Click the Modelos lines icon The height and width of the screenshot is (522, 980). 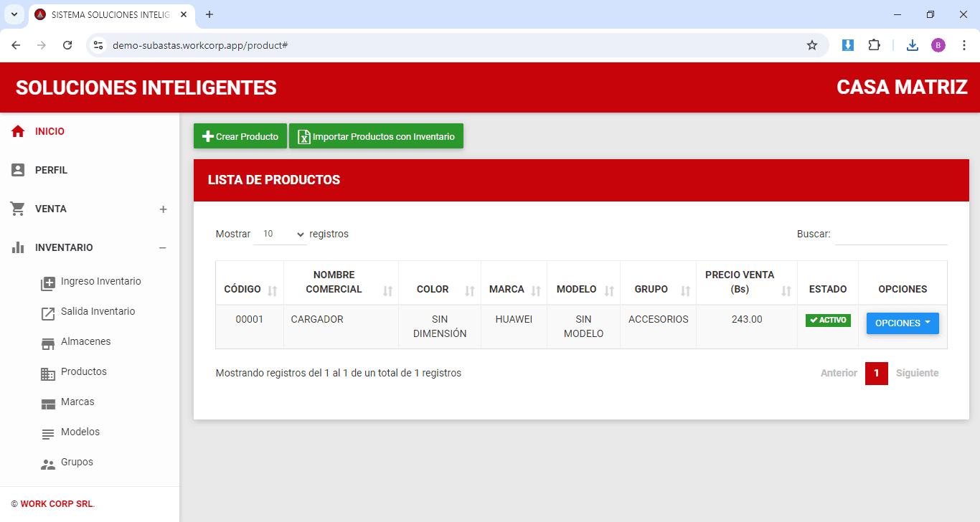(x=48, y=434)
